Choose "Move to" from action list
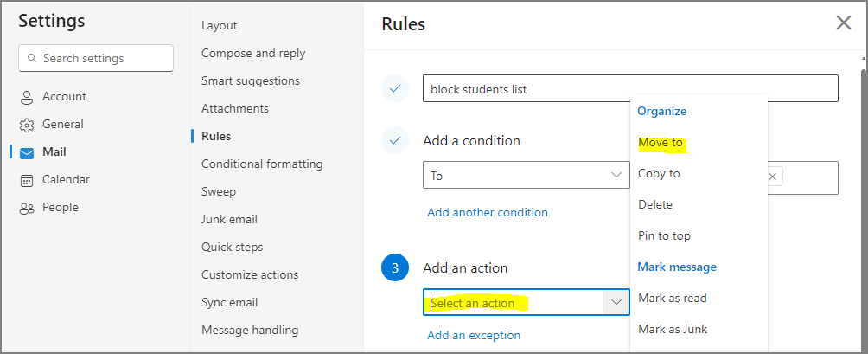Screen dimensions: 868x354 click(x=661, y=143)
